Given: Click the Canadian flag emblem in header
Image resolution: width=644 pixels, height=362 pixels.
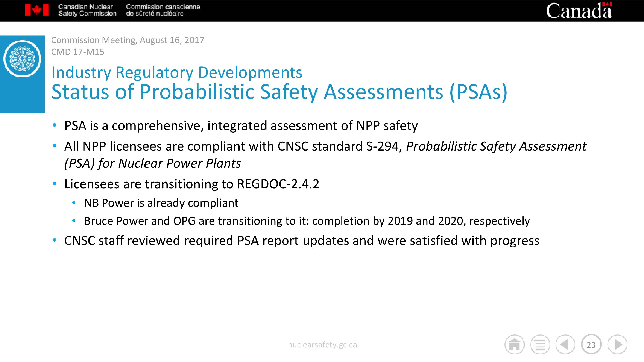Looking at the screenshot, I should [37, 10].
